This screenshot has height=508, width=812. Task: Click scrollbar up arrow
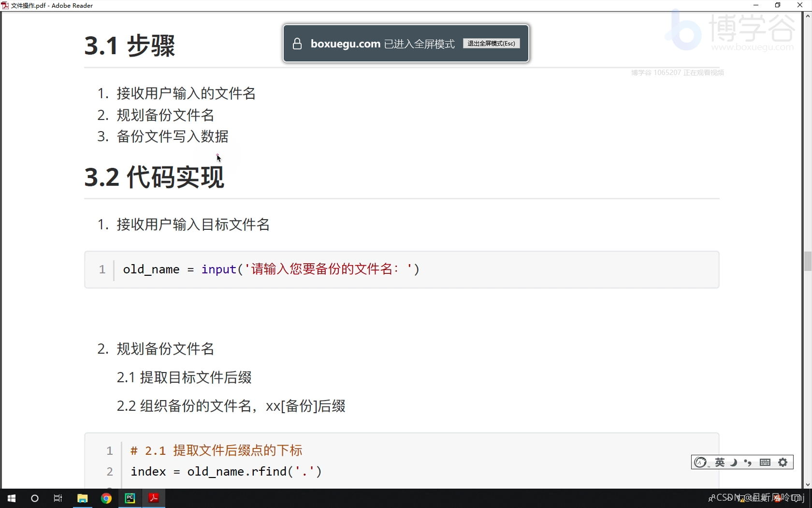coord(808,16)
